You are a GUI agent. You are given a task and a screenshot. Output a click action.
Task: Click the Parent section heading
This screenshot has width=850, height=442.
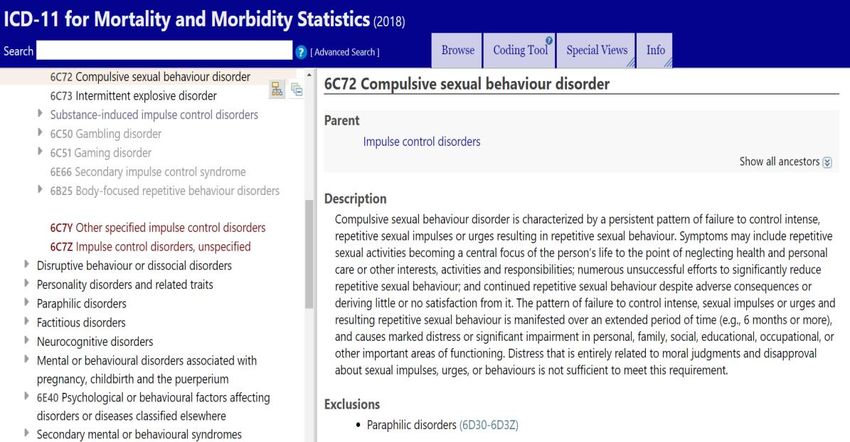coord(342,120)
